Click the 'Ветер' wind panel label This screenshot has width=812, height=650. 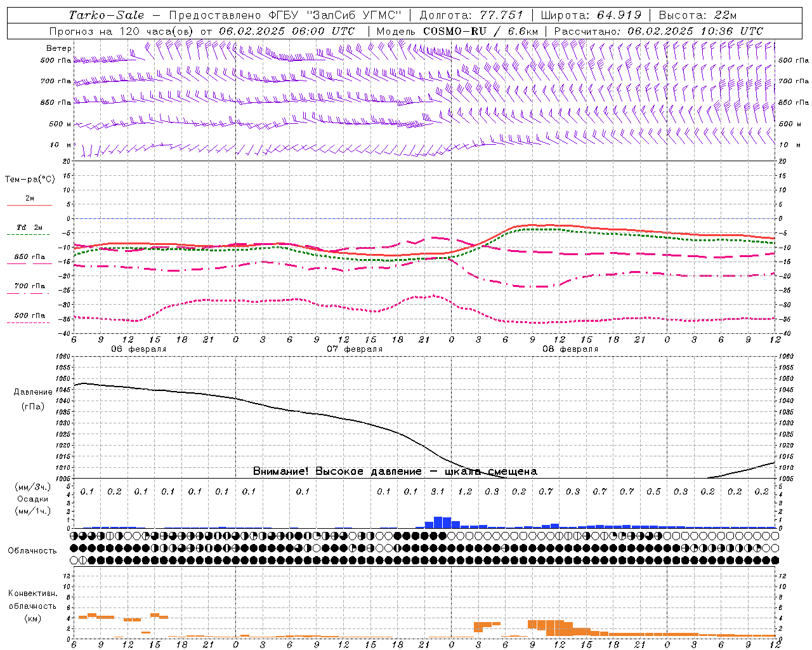coord(59,48)
